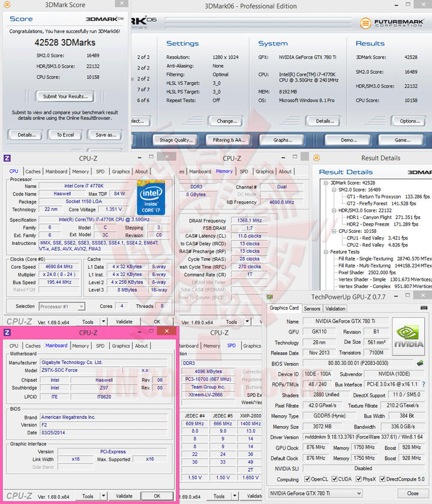
Task: Click the DRAM Frequency 1368.1 MHz value
Action: pos(250,220)
